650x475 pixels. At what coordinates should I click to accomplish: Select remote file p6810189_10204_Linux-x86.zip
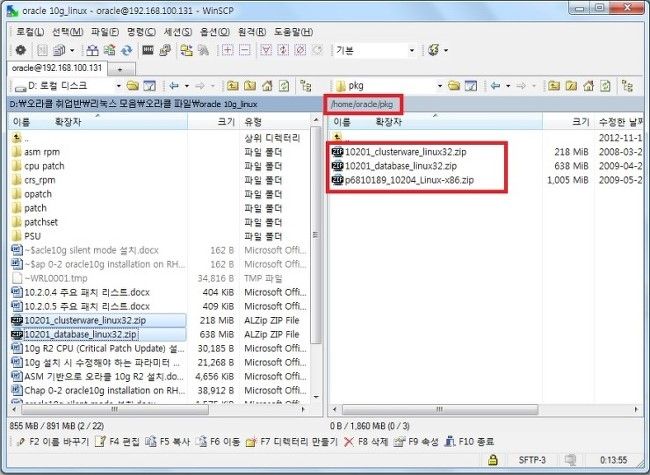[409, 180]
